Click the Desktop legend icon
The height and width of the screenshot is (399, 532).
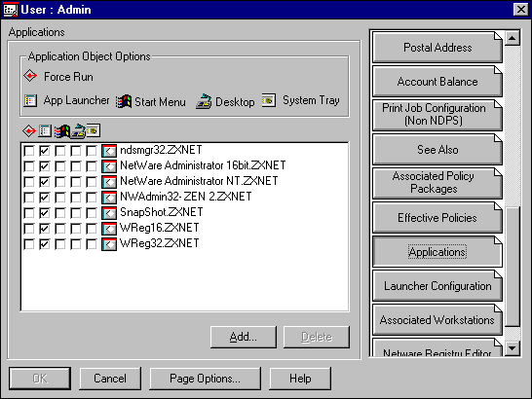coord(204,101)
